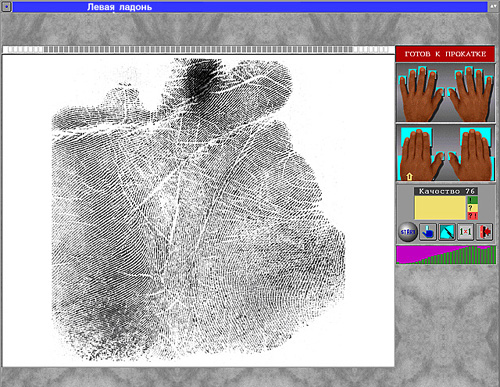The width and height of the screenshot is (500, 387).
Task: Click the red arrow exit door icon
Action: (485, 232)
